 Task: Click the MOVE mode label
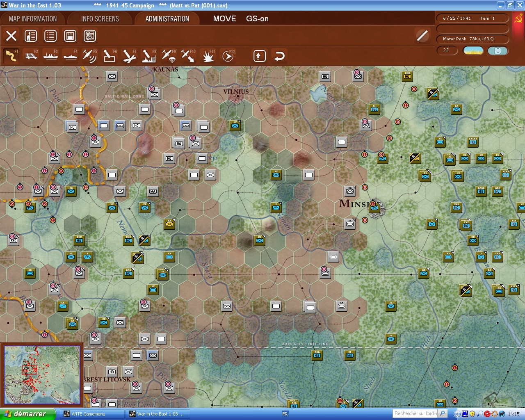(224, 19)
